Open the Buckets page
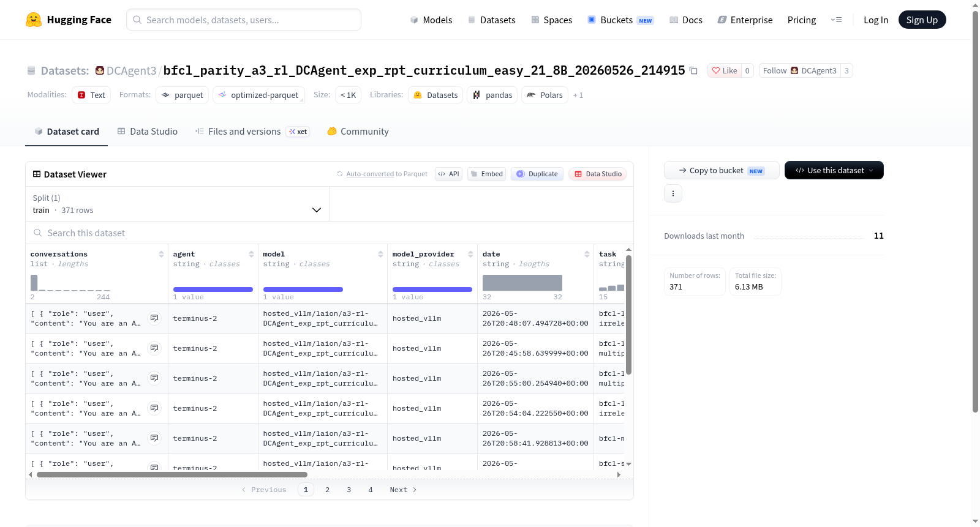This screenshot has width=980, height=527. 620,20
